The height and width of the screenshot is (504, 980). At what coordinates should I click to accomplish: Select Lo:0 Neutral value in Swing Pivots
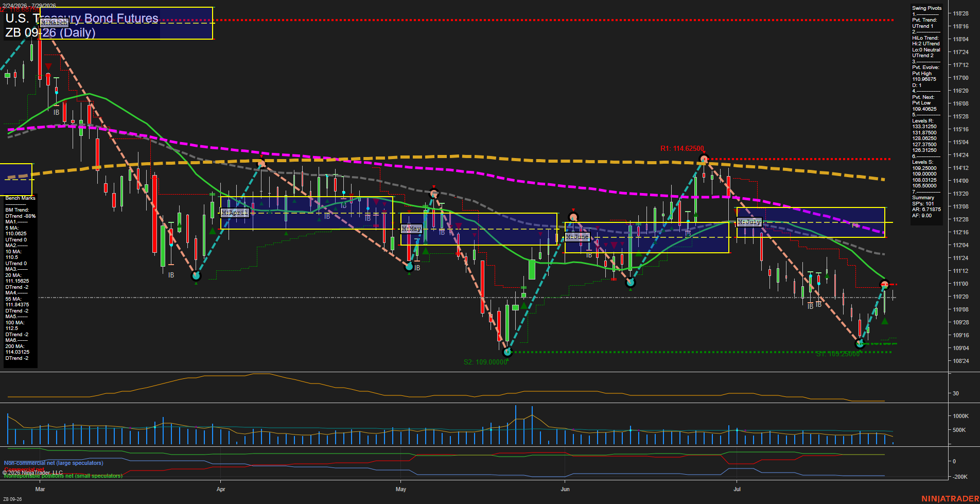point(926,50)
